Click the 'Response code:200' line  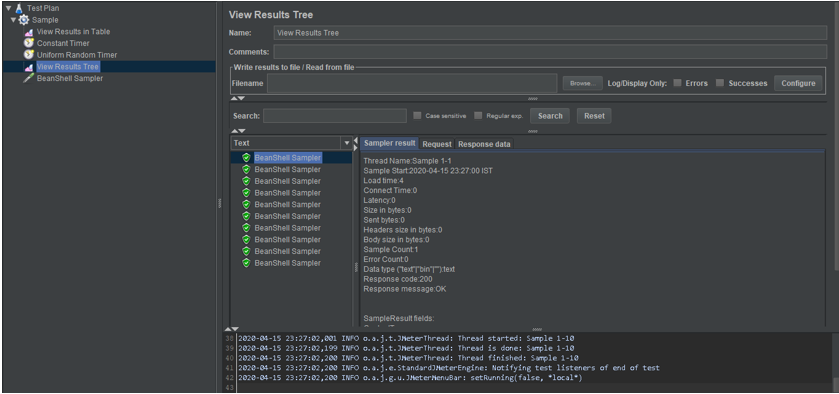(398, 279)
